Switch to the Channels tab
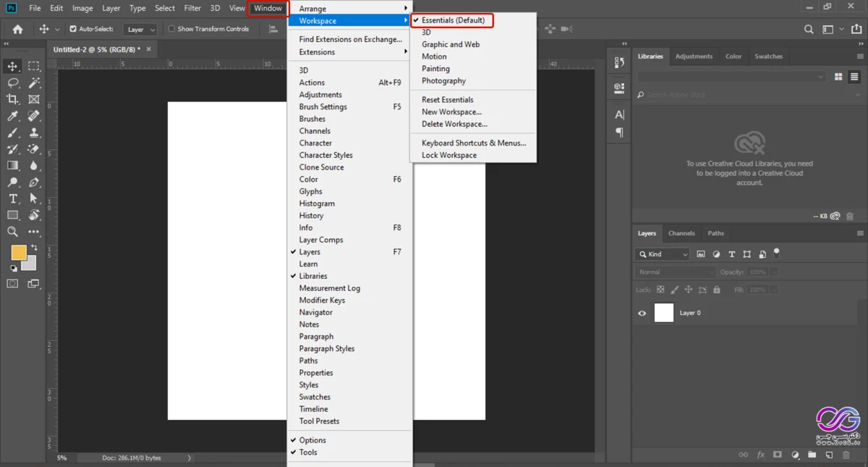This screenshot has width=868, height=467. tap(681, 233)
